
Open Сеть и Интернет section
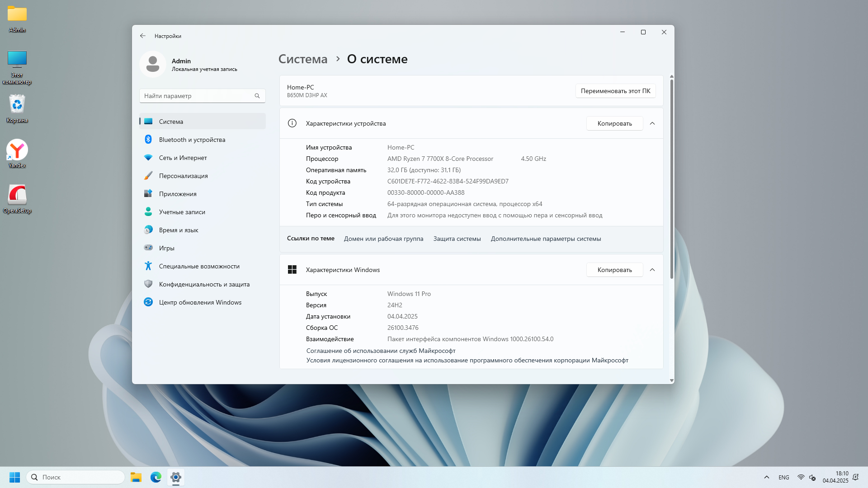tap(183, 158)
